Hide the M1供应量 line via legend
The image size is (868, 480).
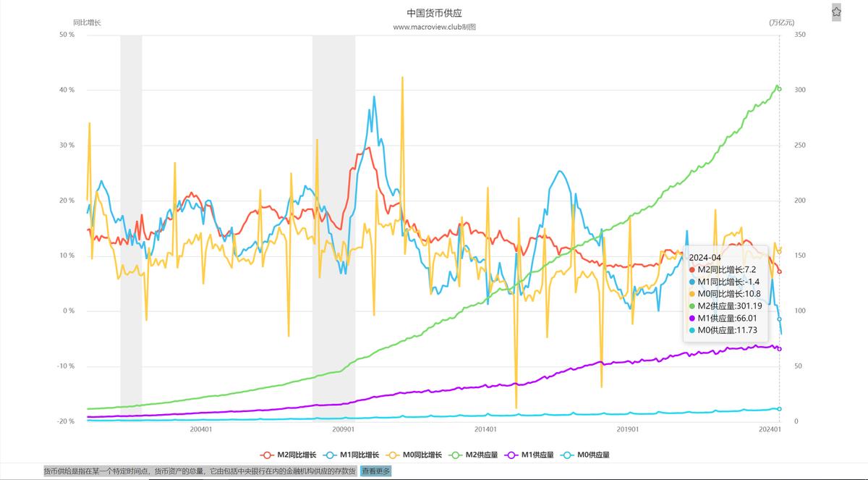pyautogui.click(x=532, y=455)
